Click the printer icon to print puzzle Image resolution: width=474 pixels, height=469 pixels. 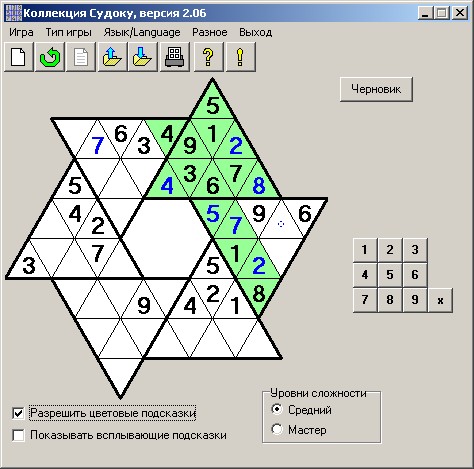pos(175,57)
